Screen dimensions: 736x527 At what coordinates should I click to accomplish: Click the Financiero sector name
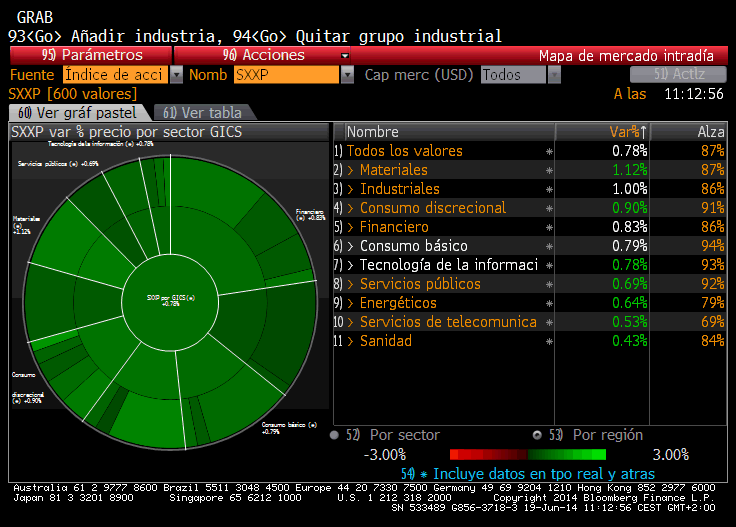394,227
